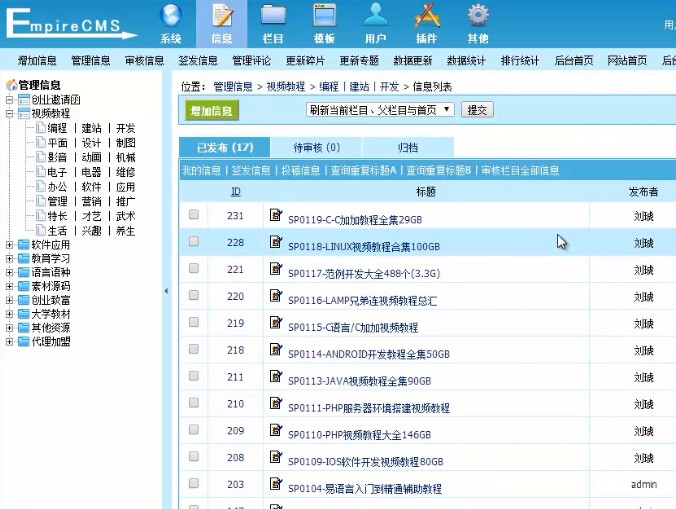The height and width of the screenshot is (509, 676).
Task: Select 生活 | 兴趣 | 养生 tree item
Action: coord(91,231)
